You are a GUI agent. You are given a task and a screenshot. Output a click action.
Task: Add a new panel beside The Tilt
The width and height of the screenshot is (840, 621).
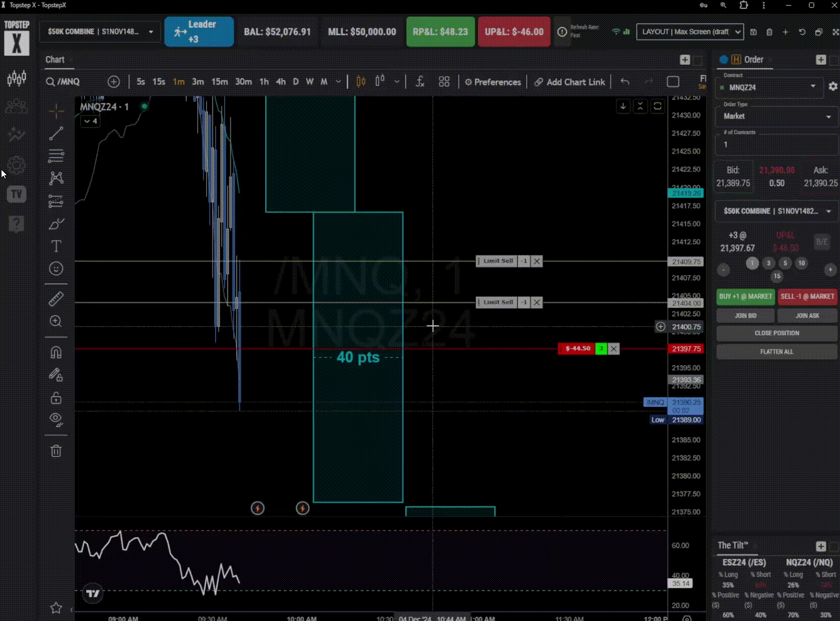click(x=821, y=546)
